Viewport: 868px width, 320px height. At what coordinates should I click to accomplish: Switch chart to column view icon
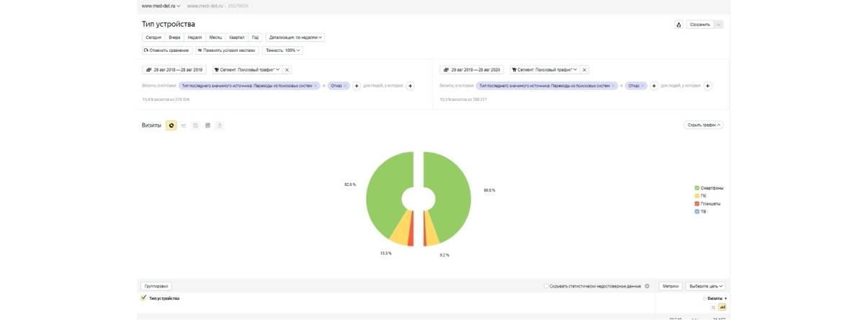click(208, 125)
